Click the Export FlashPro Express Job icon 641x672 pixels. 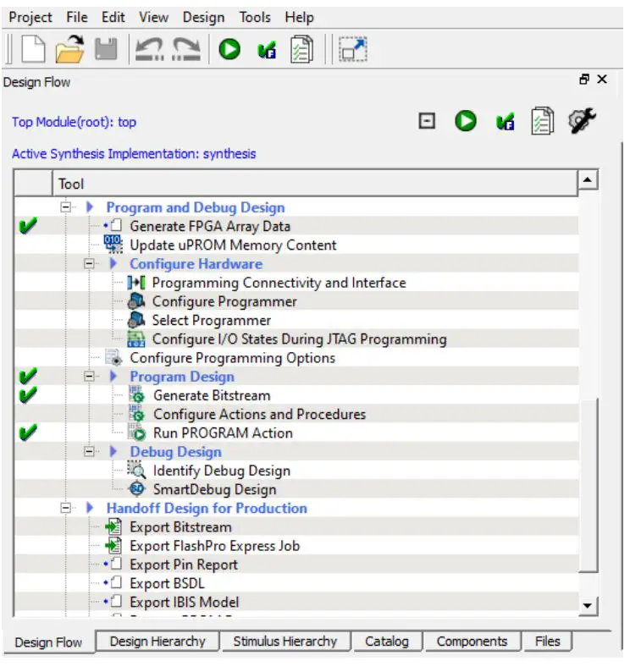113,546
